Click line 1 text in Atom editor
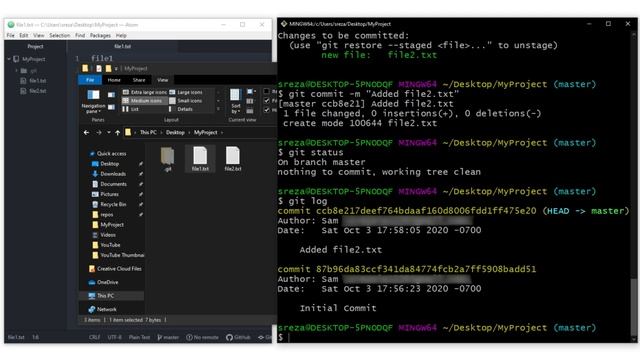The width and height of the screenshot is (640, 360). [102, 58]
